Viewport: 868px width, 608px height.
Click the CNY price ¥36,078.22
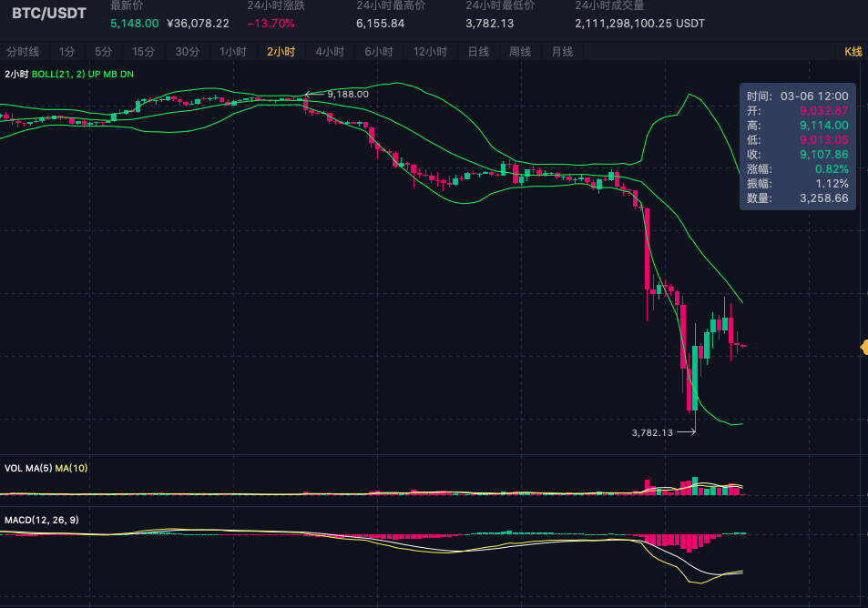[198, 24]
